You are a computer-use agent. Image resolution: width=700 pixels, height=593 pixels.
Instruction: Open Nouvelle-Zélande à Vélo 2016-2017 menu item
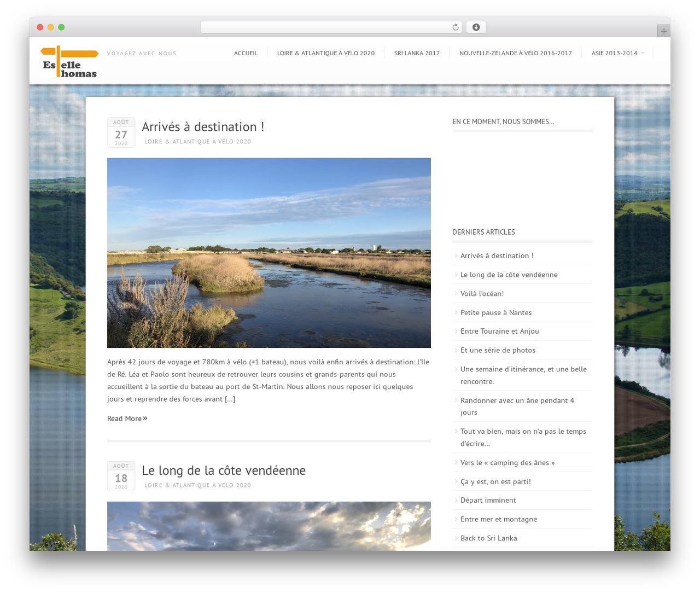point(516,53)
